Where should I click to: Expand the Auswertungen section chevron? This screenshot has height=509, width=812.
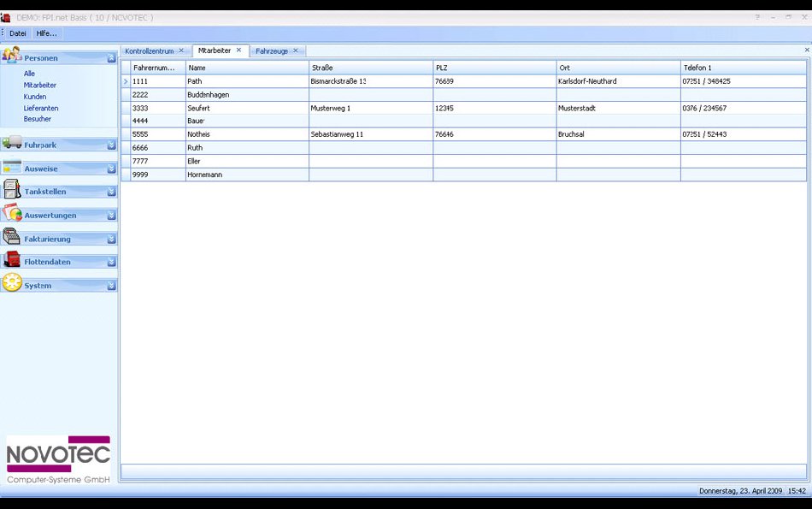pos(111,216)
